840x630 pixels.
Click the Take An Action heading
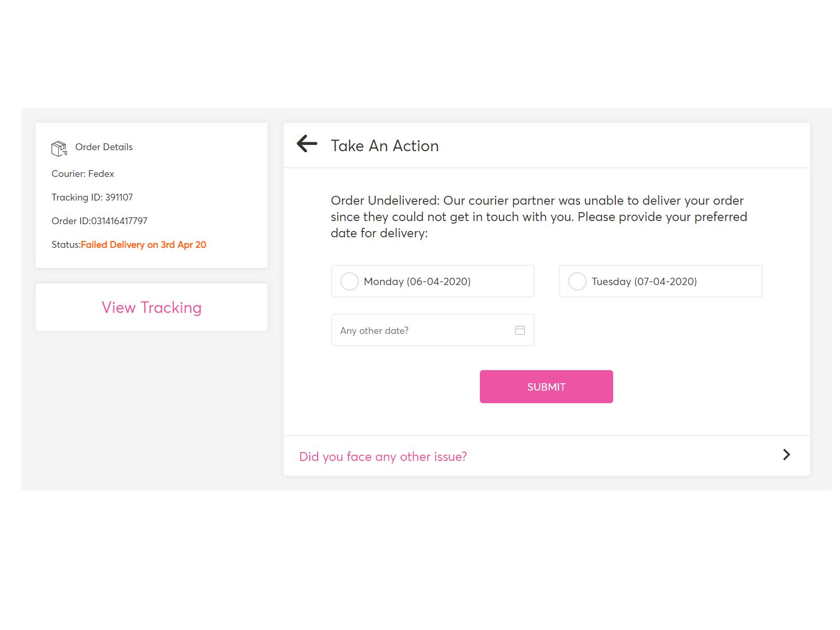pos(385,146)
